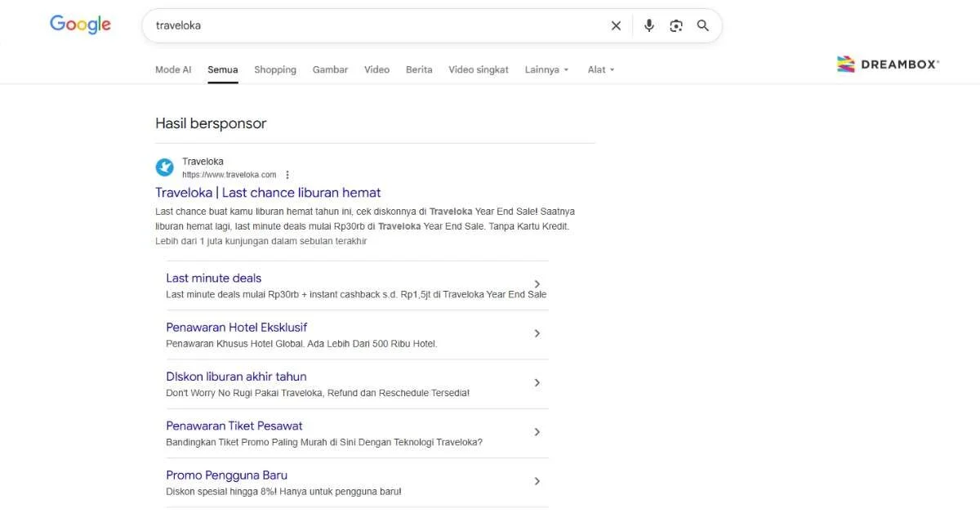980x513 pixels.
Task: Click the Google logo
Action: (80, 25)
